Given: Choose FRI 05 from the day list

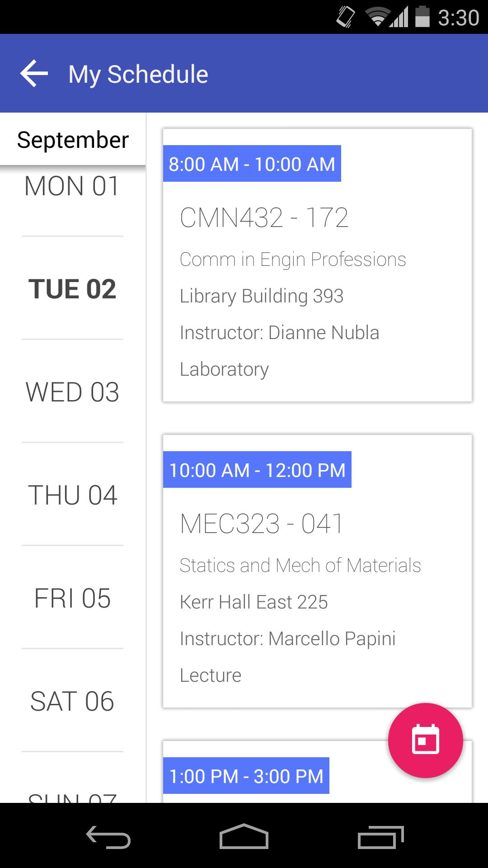Looking at the screenshot, I should 72,598.
